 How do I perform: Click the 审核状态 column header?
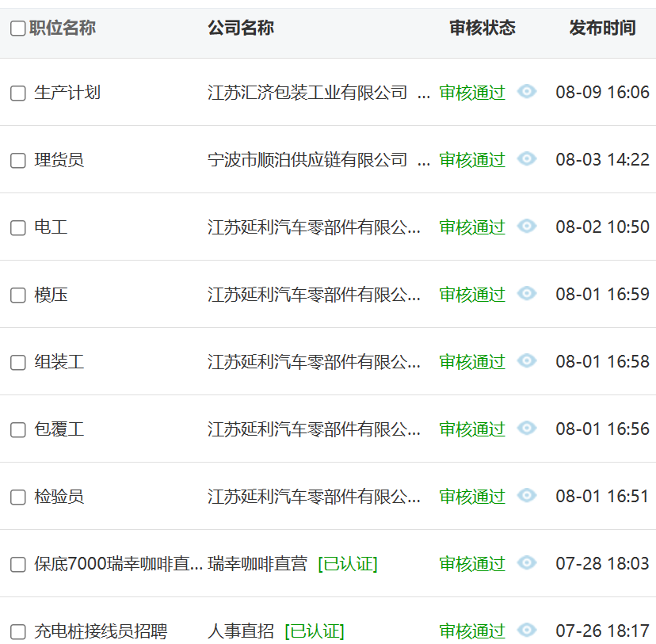point(482,28)
